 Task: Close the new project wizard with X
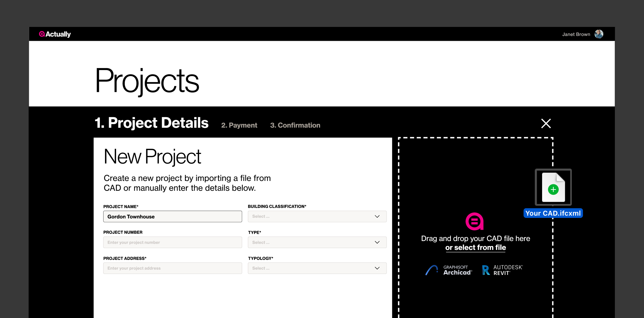546,123
